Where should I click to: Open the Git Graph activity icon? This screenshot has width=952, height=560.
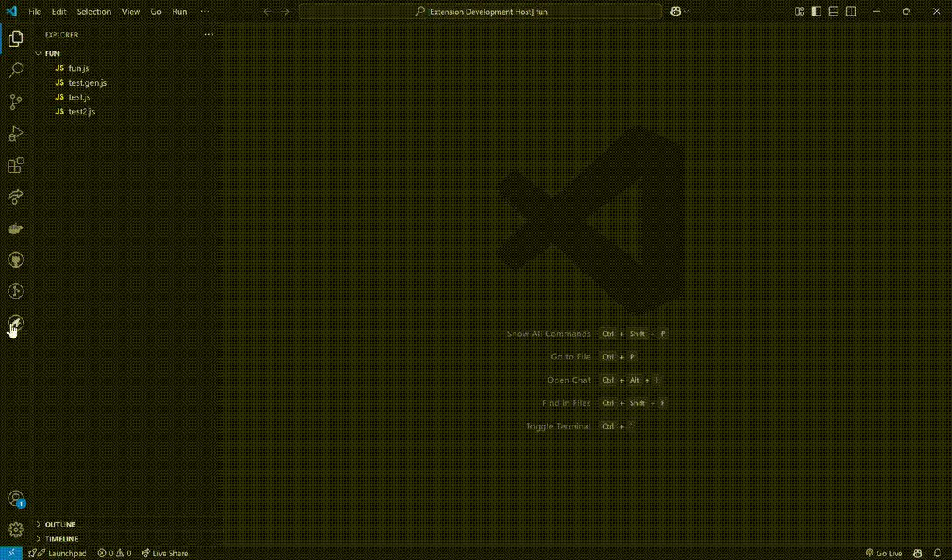16,292
